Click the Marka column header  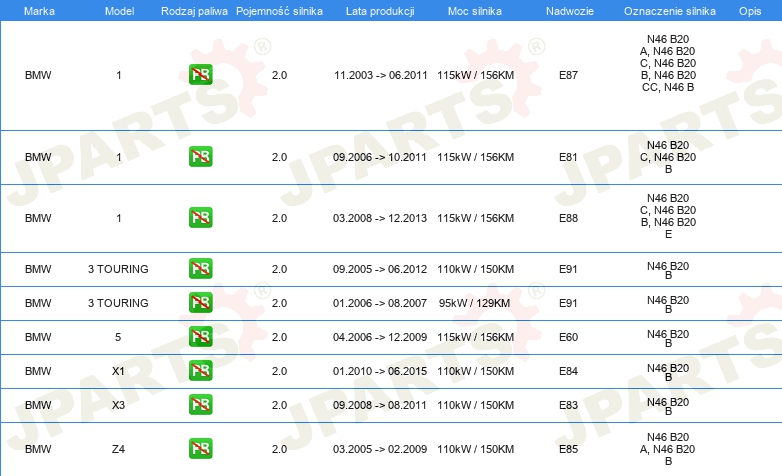click(x=39, y=11)
